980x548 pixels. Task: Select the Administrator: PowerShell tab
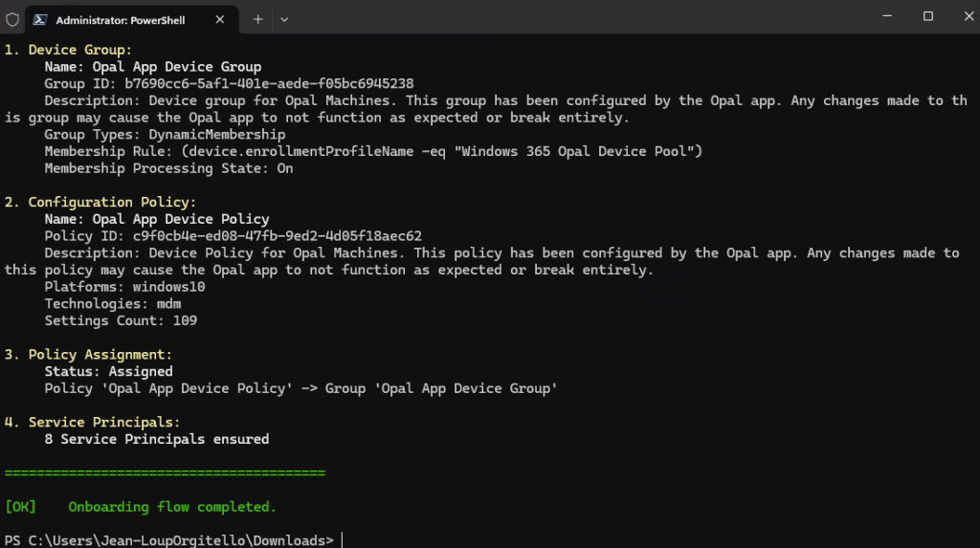tap(121, 19)
